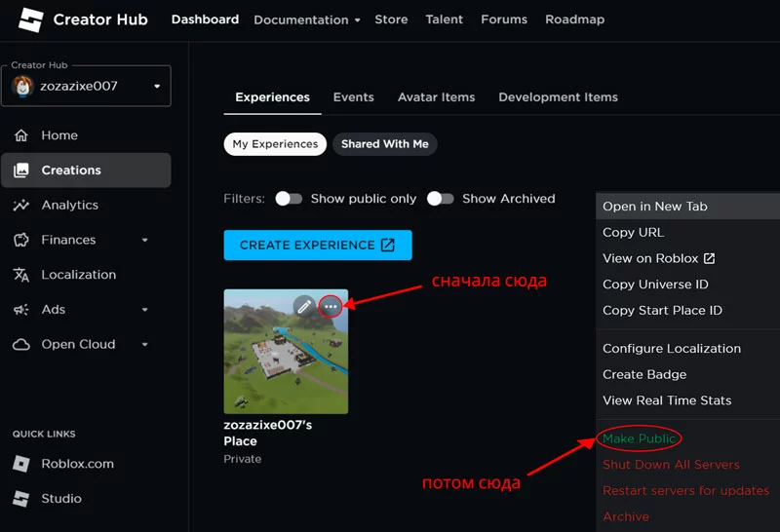Image resolution: width=780 pixels, height=532 pixels.
Task: Click the Finances piggy bank icon
Action: [x=21, y=240]
